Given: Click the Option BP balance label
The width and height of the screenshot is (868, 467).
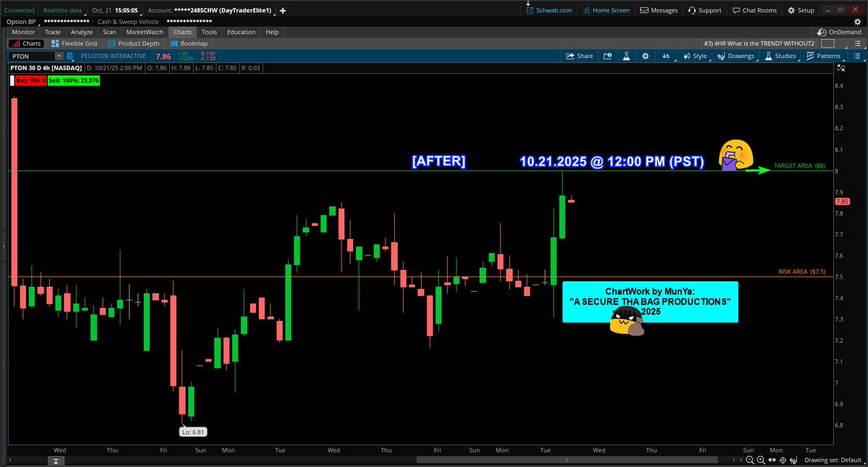Looking at the screenshot, I should (x=21, y=22).
